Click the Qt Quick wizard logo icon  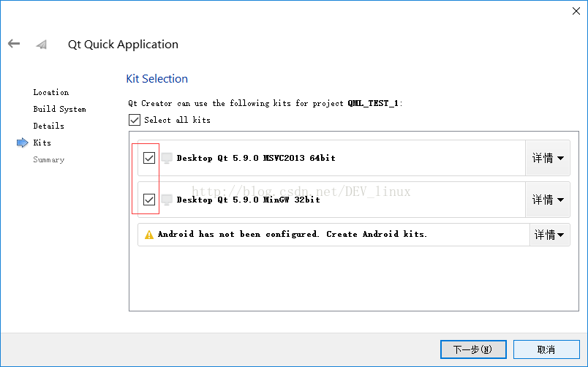coord(42,45)
